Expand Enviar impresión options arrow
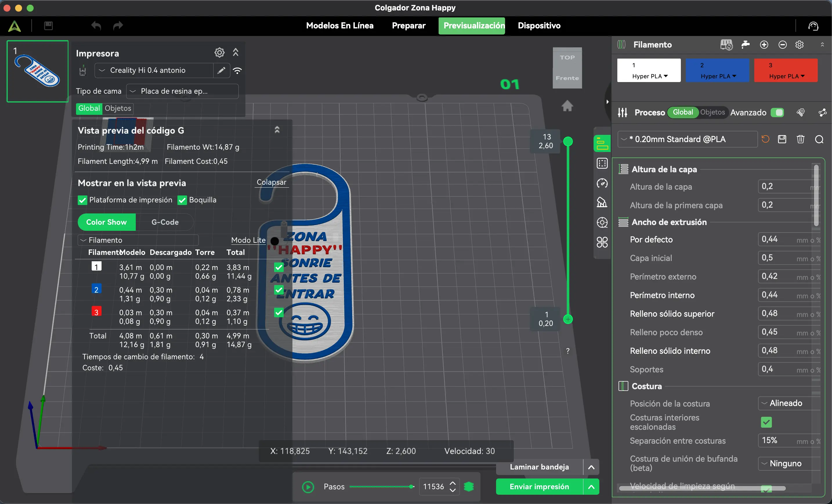 click(x=591, y=486)
